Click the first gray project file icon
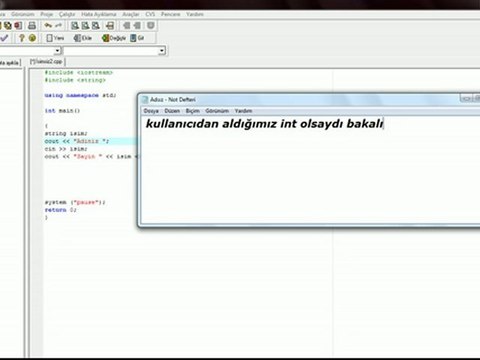 click(127, 25)
